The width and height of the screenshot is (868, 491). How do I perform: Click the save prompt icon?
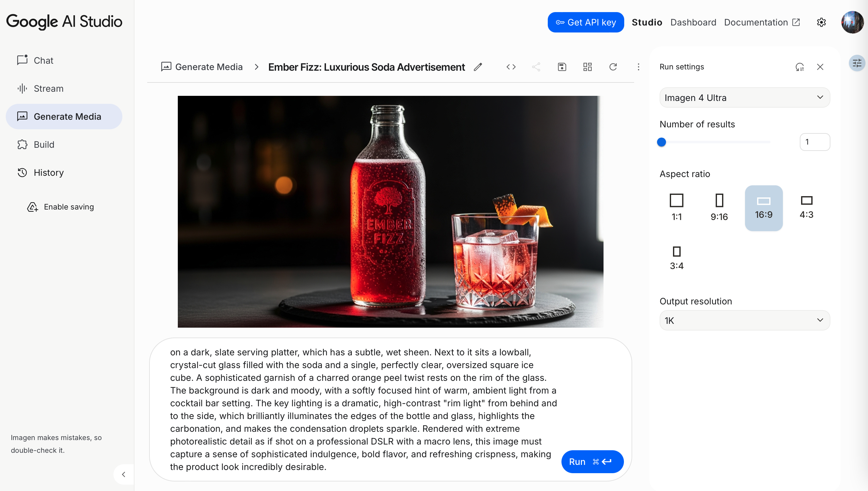[x=562, y=67]
